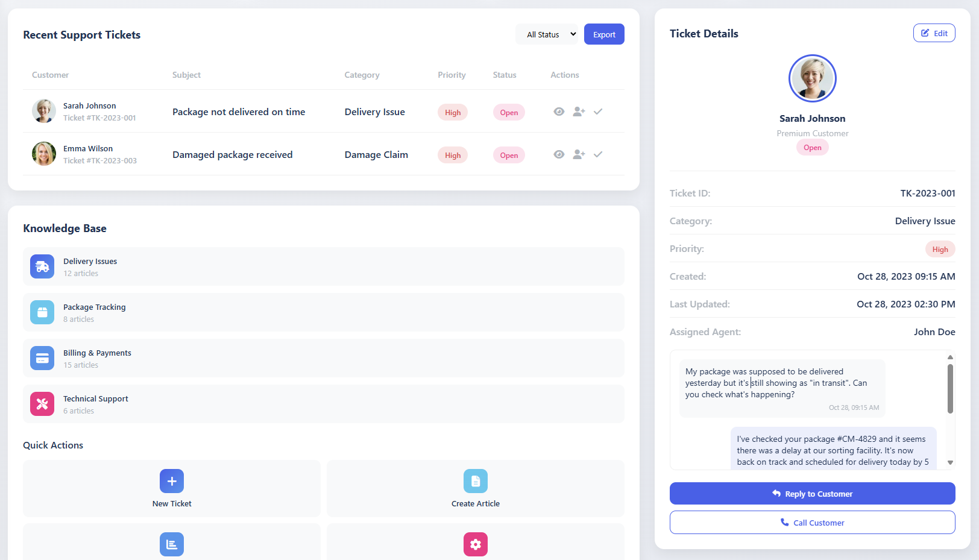Click High priority badge in Emma Wilson's row
The height and width of the screenshot is (560, 979).
click(453, 155)
